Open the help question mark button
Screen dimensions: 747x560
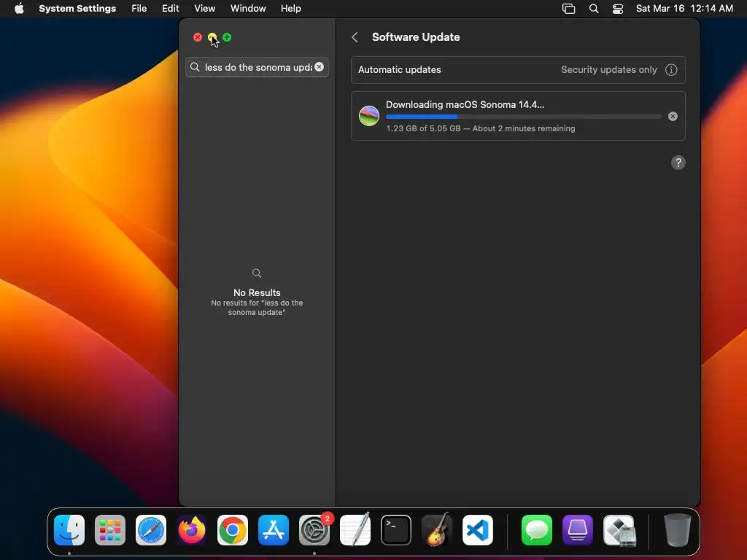(678, 163)
